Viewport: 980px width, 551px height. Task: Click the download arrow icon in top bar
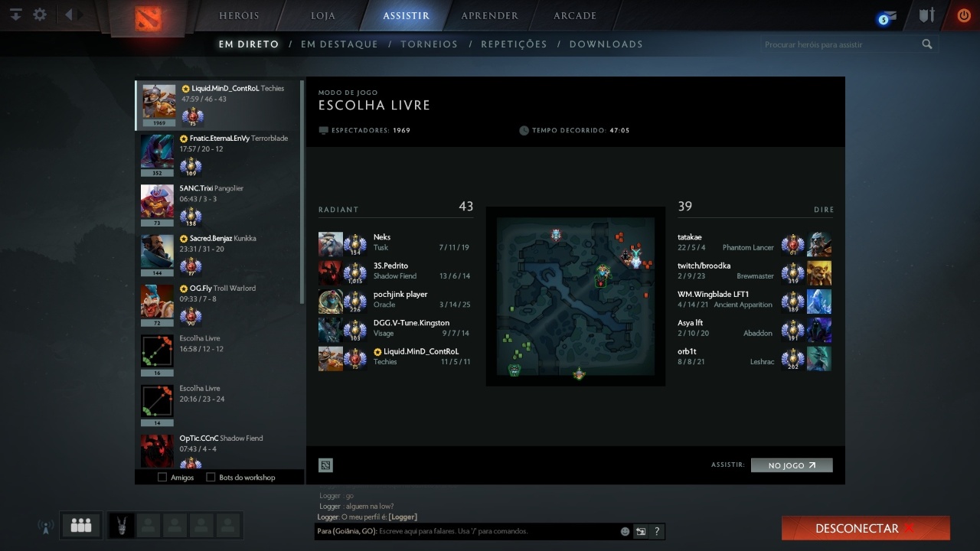[x=15, y=15]
